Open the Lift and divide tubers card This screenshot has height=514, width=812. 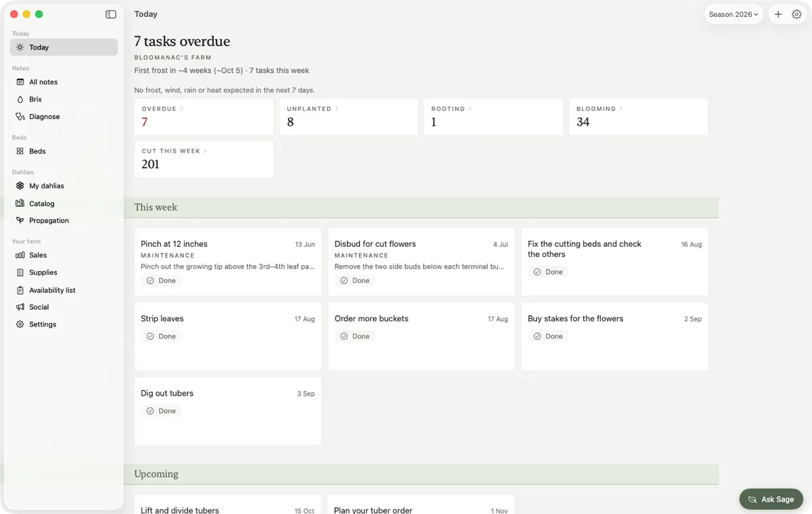(x=228, y=505)
